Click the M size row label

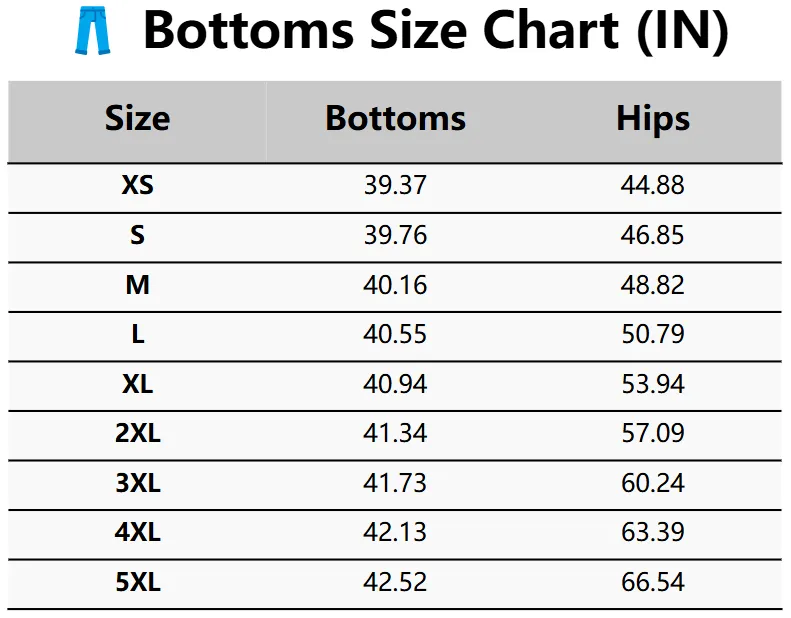pos(137,285)
